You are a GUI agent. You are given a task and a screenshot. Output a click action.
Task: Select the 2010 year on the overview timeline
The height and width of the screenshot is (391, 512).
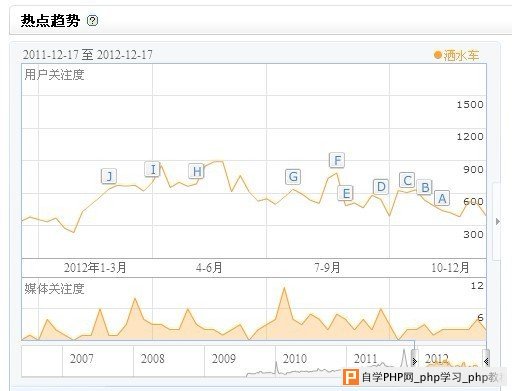pyautogui.click(x=295, y=359)
